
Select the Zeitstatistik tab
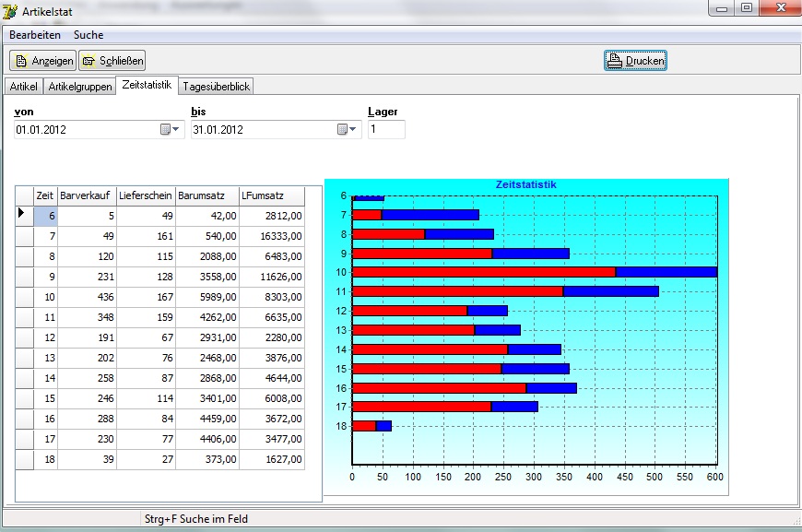pos(147,86)
